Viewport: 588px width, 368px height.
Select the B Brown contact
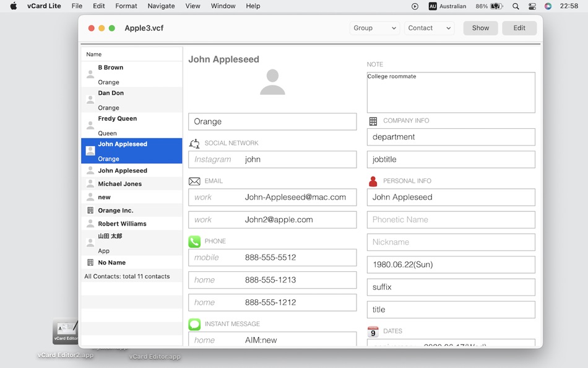pyautogui.click(x=132, y=74)
